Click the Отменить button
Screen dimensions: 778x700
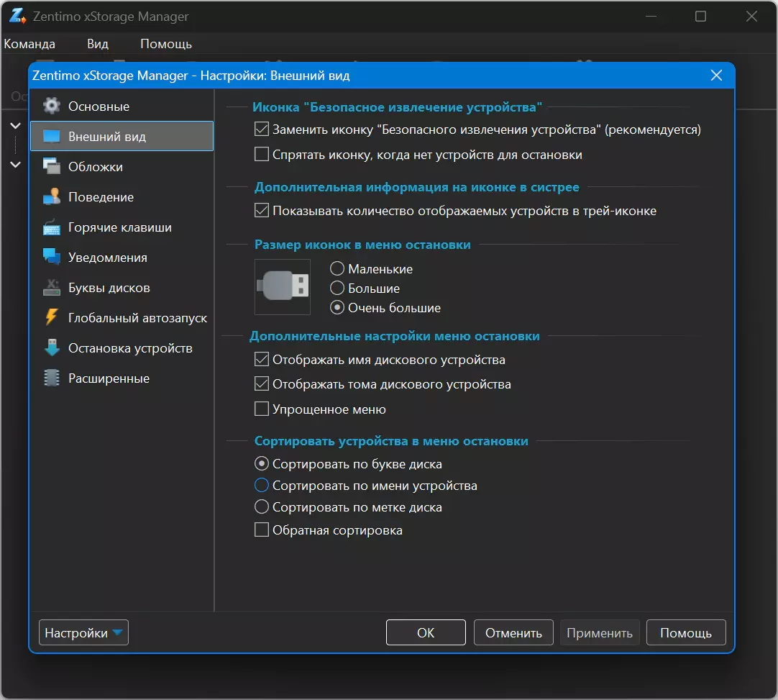pos(513,632)
